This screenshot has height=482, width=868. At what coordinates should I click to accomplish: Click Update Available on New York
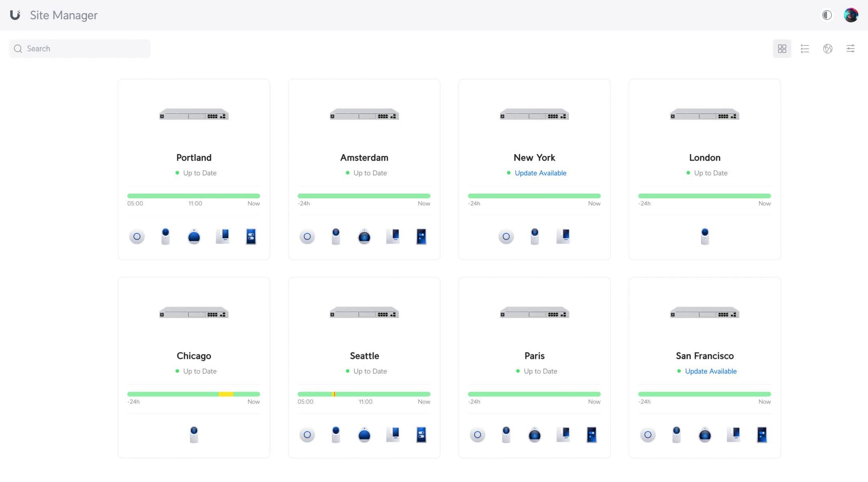(x=540, y=173)
